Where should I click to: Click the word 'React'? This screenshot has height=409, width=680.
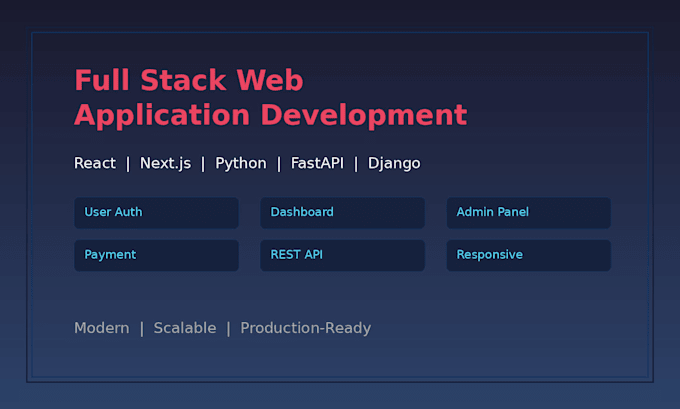coord(95,163)
